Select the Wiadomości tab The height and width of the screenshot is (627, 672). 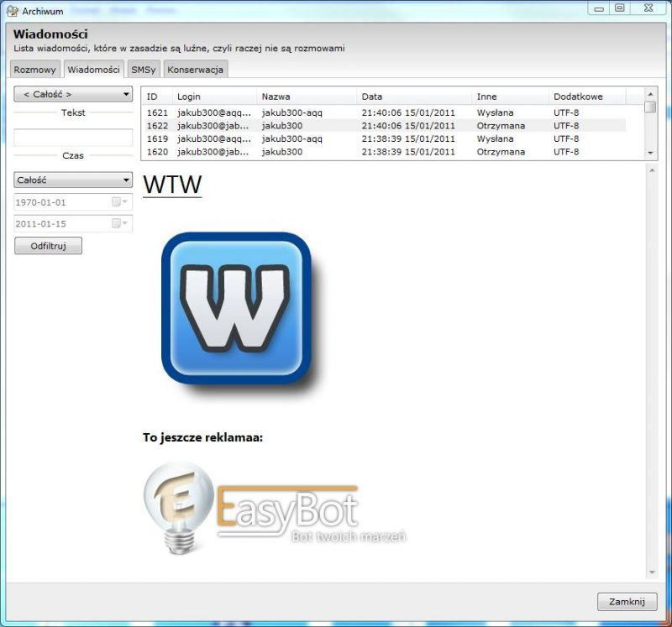[x=94, y=70]
